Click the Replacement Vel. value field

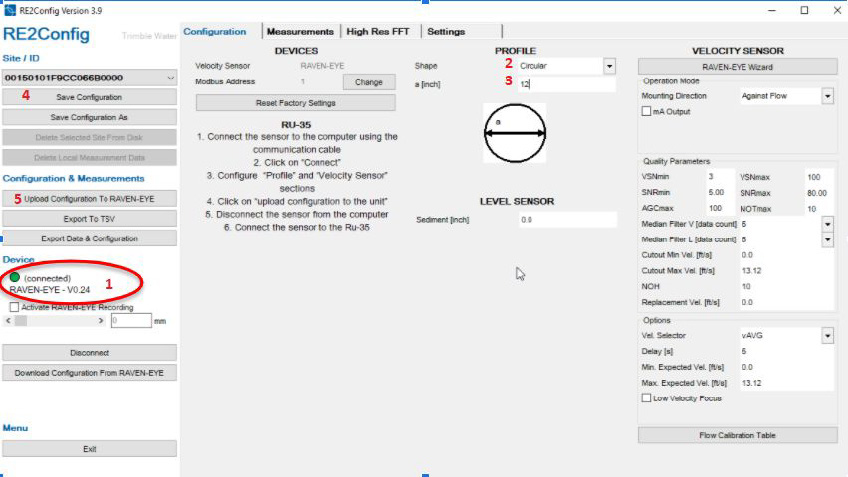[786, 302]
